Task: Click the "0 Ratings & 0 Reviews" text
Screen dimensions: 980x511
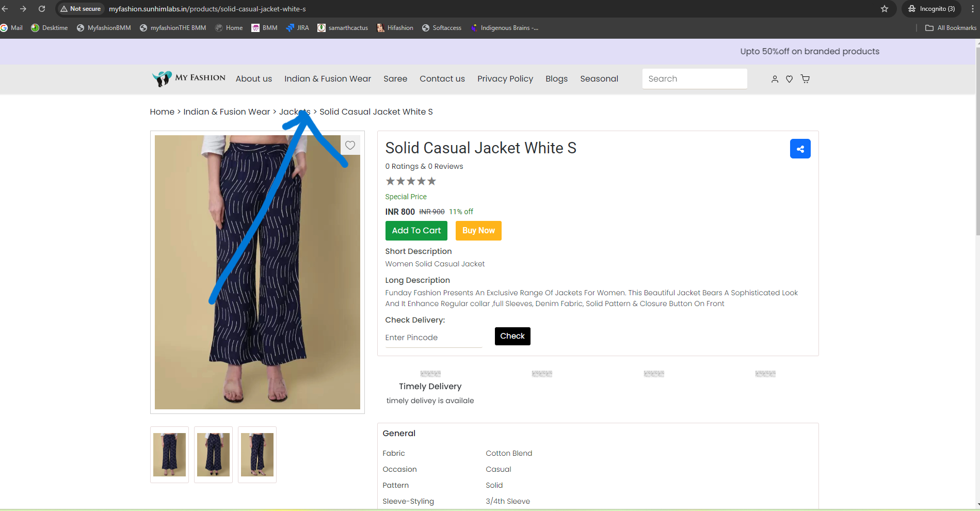Action: click(424, 166)
